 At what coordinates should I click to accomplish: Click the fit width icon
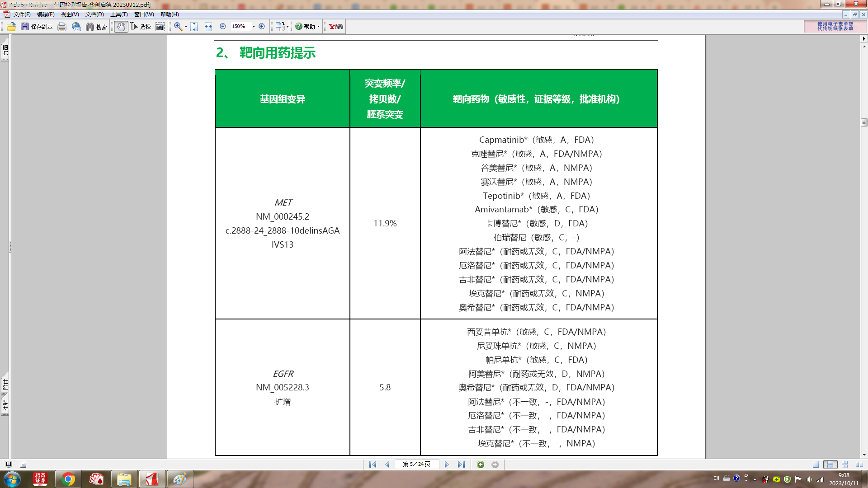point(208,27)
